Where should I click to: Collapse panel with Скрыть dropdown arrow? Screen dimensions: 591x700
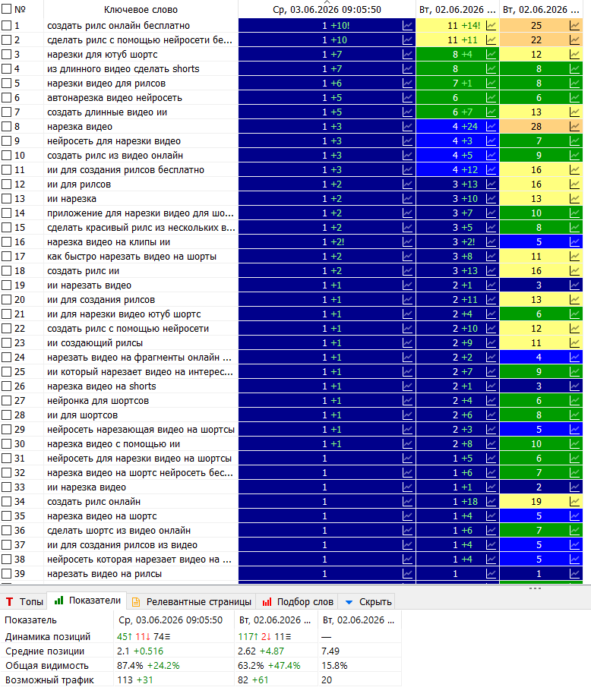(x=349, y=602)
